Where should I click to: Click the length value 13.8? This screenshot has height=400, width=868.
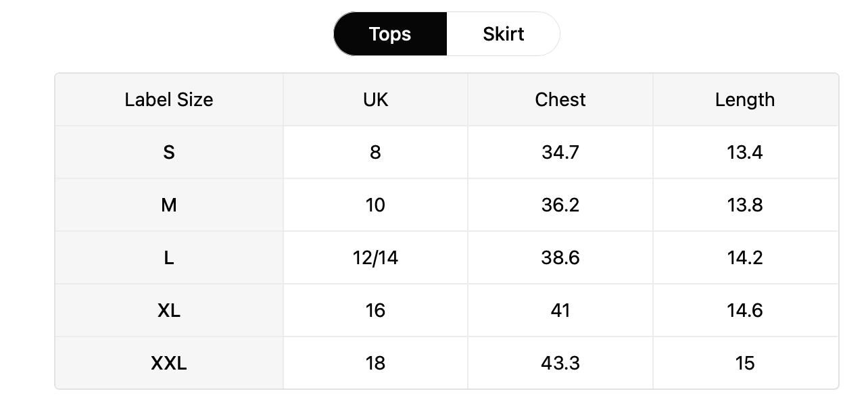[x=745, y=205]
